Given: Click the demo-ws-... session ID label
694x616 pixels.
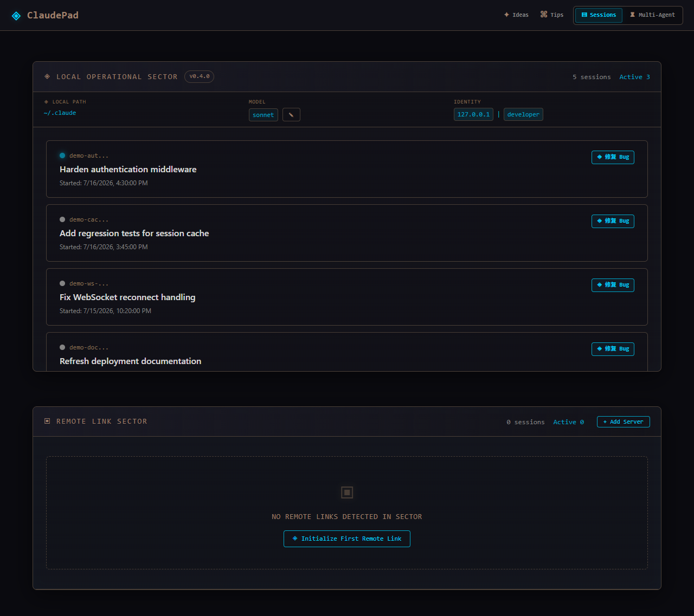Looking at the screenshot, I should (x=89, y=284).
